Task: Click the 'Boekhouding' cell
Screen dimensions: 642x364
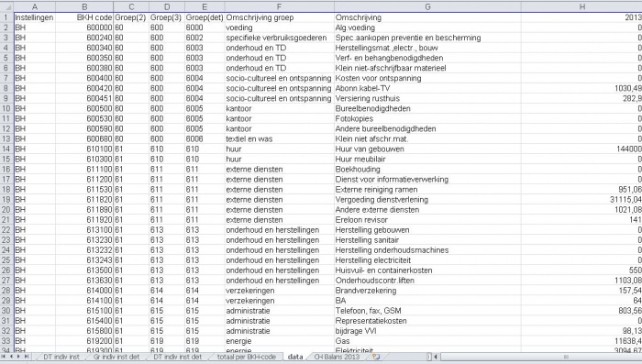Action: (x=427, y=169)
